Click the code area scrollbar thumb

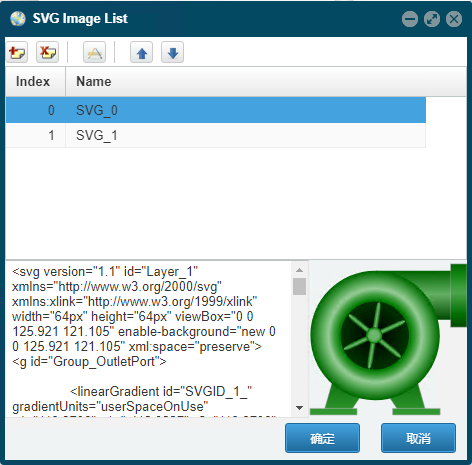299,287
